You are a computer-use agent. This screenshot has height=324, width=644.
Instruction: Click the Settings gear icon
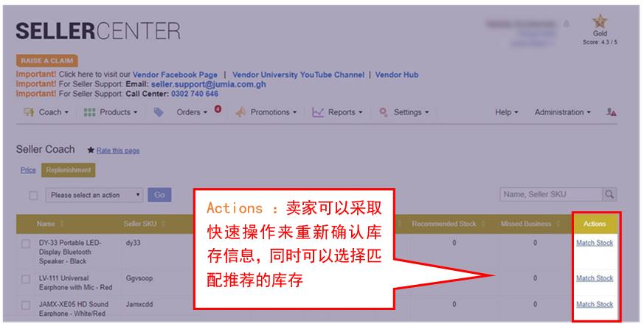383,112
